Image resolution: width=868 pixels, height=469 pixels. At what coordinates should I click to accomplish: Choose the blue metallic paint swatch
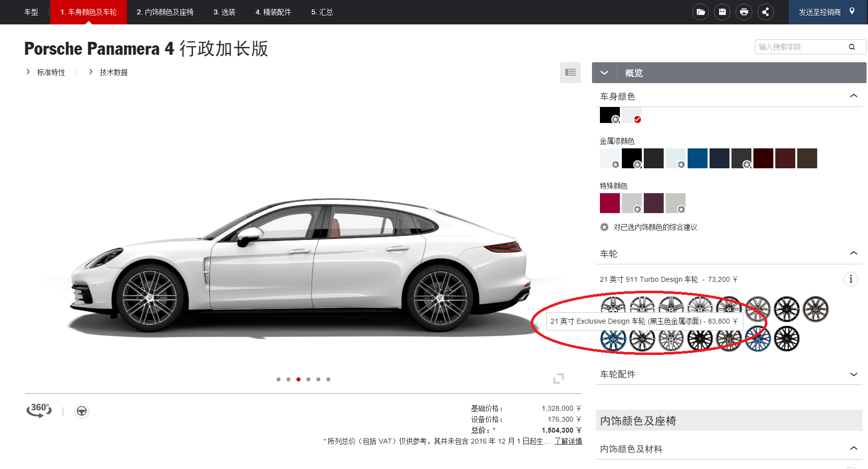[697, 158]
